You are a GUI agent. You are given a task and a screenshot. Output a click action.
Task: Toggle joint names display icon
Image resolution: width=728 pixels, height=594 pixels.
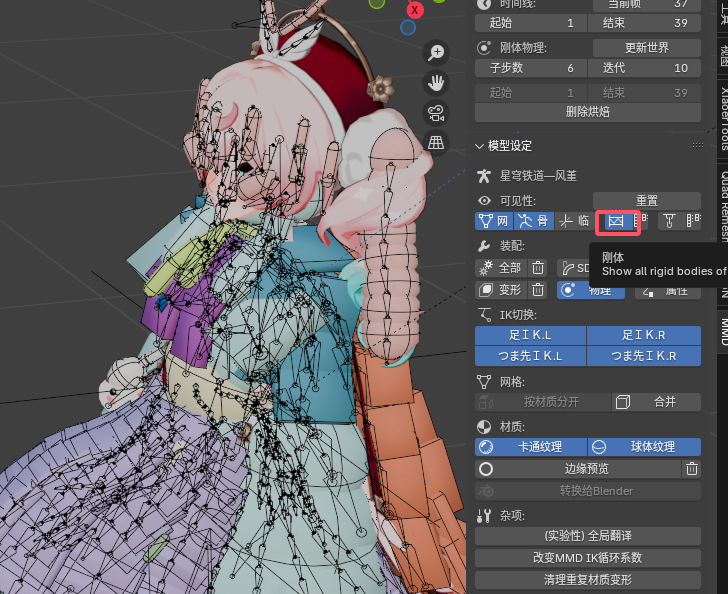click(694, 221)
